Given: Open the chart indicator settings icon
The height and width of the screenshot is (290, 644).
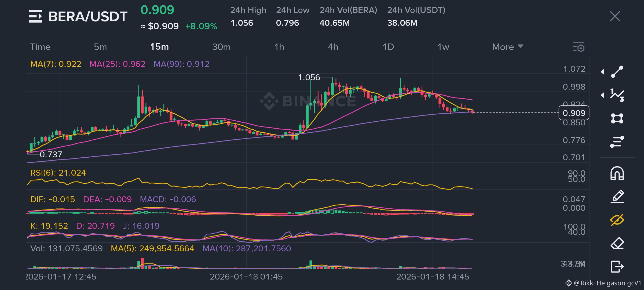Looking at the screenshot, I should 579,47.
